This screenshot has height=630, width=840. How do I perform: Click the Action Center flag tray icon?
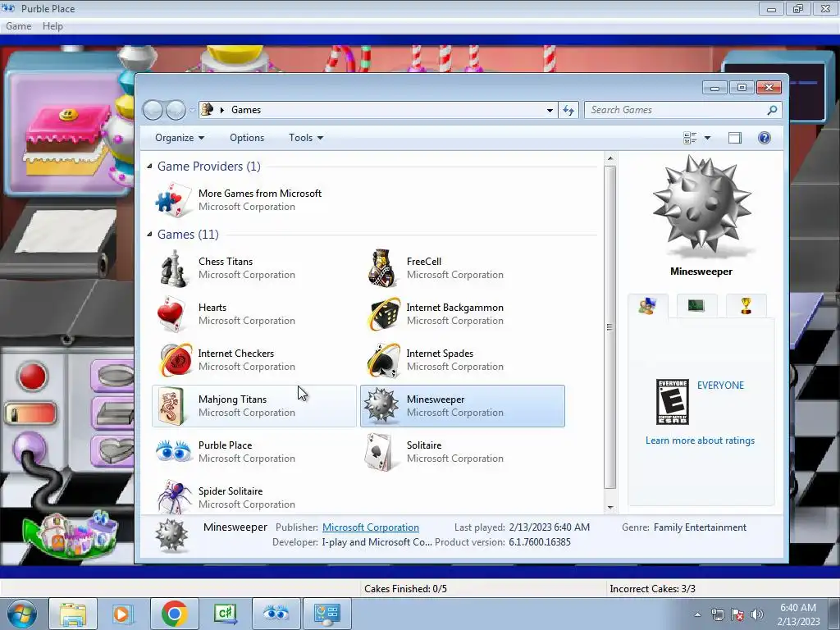(737, 614)
